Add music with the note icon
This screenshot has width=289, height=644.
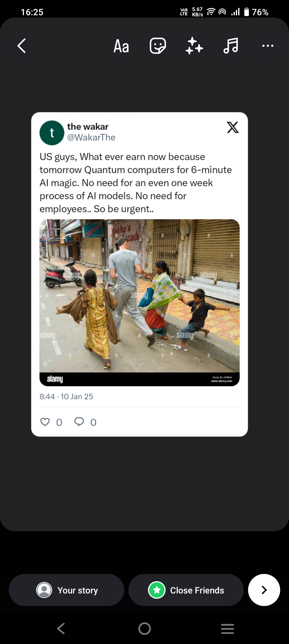click(231, 46)
